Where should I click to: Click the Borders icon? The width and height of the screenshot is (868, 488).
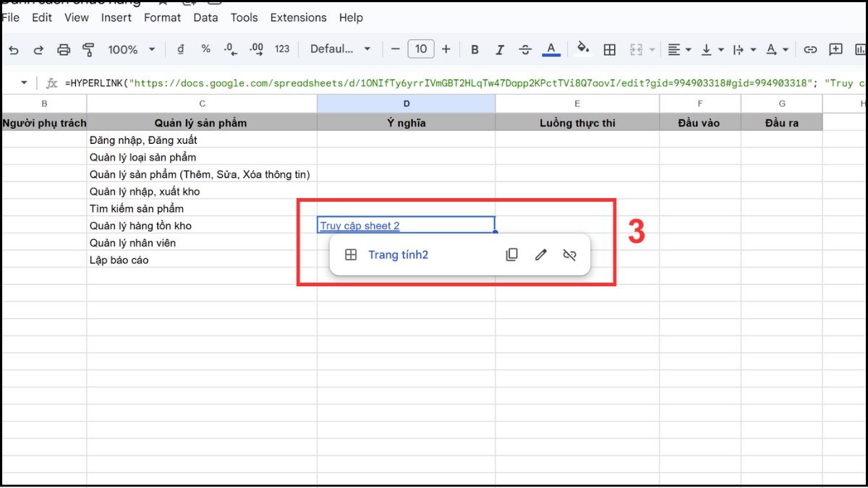tap(610, 49)
